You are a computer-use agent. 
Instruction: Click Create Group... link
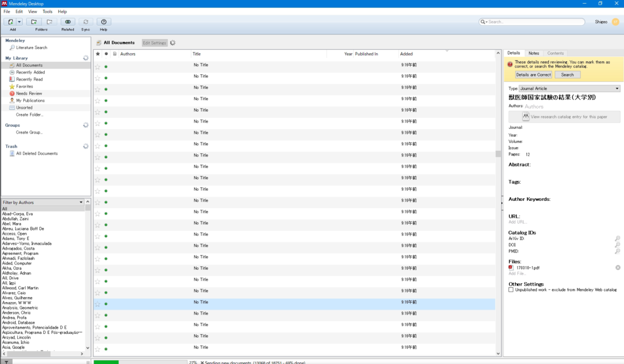tap(29, 132)
